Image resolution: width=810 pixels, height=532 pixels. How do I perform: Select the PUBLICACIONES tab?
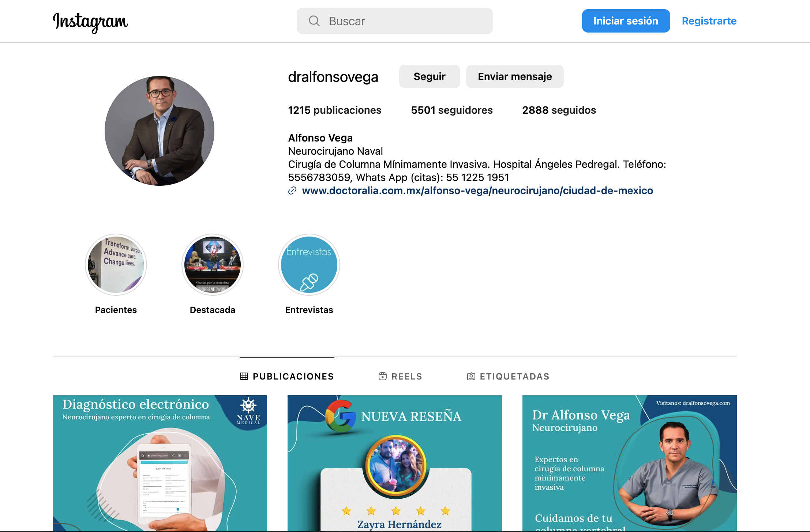293,376
